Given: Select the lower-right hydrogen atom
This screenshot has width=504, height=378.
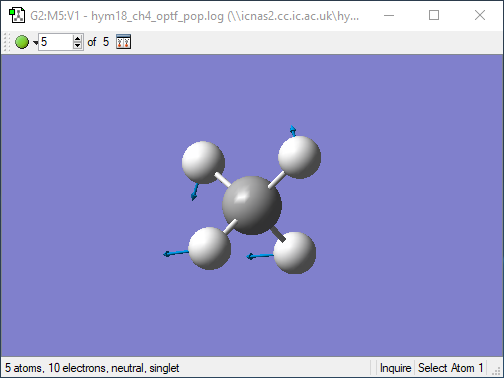Looking at the screenshot, I should click(295, 253).
